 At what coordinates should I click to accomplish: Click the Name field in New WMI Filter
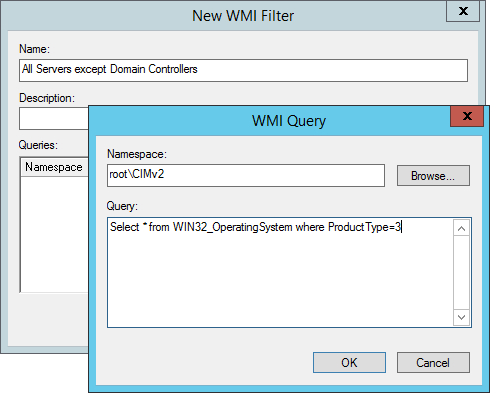pos(243,70)
